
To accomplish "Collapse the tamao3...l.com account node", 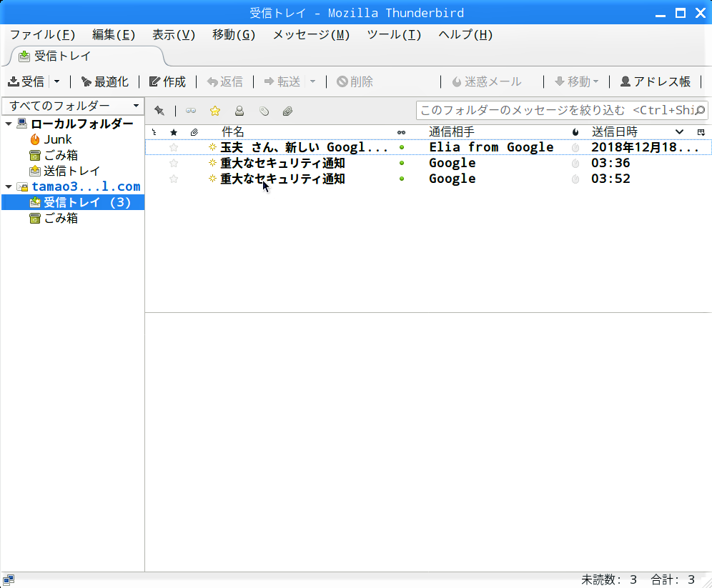I will [9, 186].
